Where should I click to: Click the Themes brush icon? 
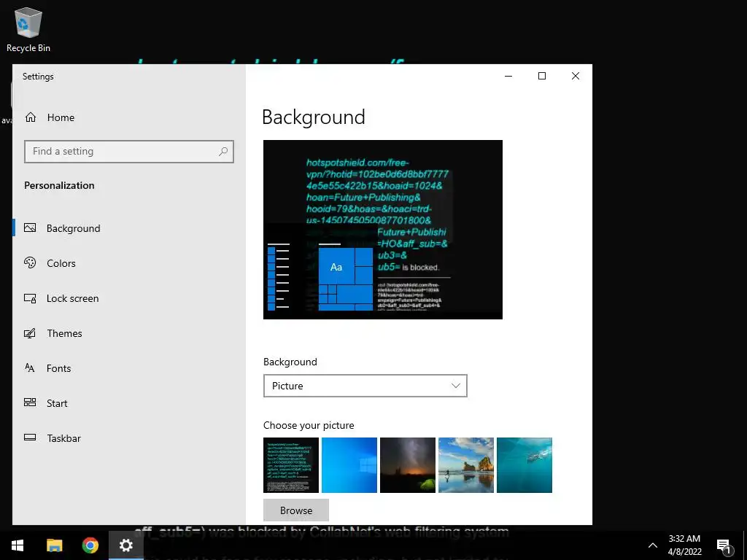30,332
